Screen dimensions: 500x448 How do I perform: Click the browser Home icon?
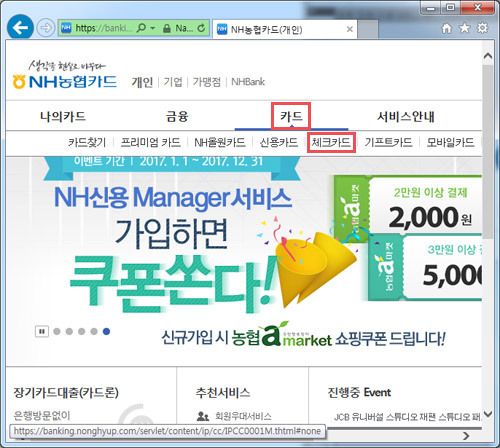click(446, 28)
